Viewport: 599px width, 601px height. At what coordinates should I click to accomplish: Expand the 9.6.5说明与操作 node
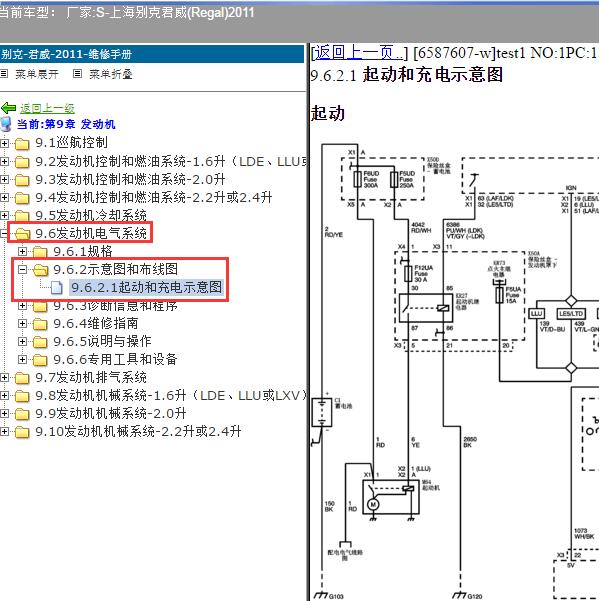[x=23, y=342]
